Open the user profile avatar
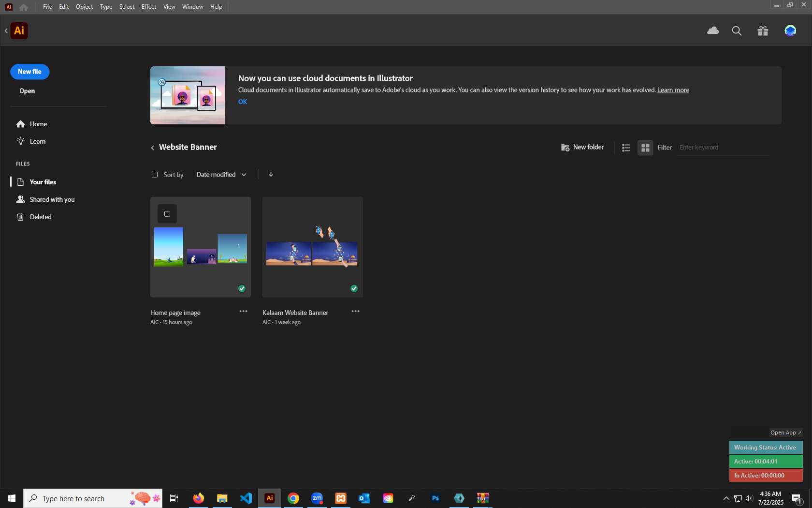This screenshot has height=508, width=812. coord(790,31)
